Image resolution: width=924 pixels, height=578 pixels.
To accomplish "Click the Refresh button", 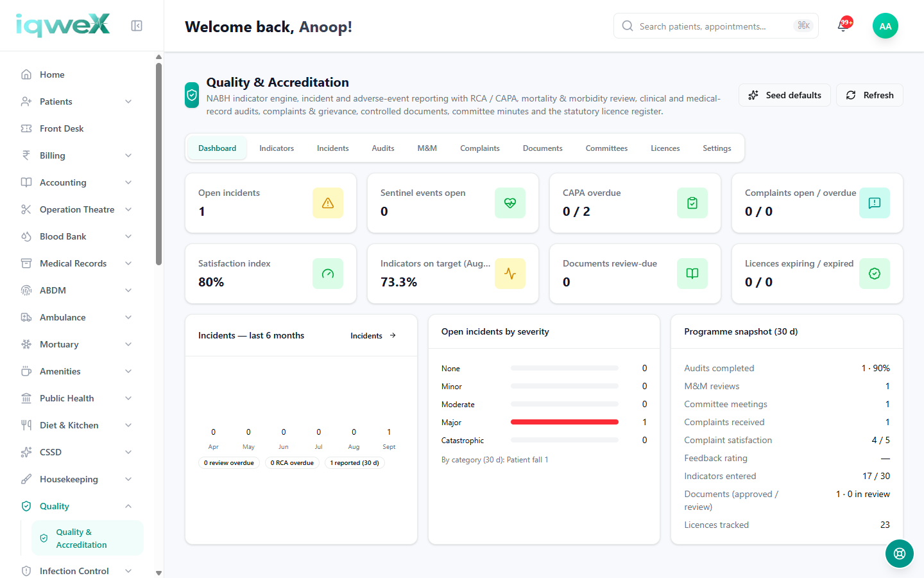I will click(x=869, y=95).
